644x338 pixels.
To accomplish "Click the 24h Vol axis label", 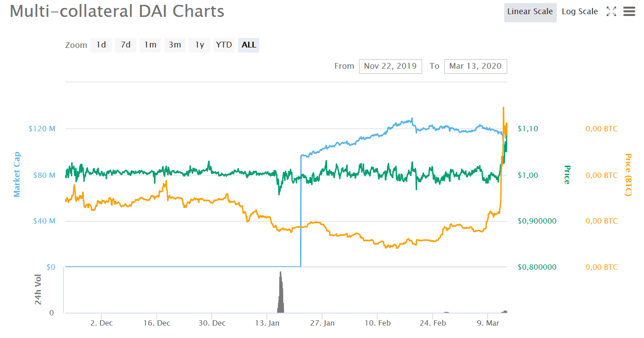I will click(x=39, y=290).
